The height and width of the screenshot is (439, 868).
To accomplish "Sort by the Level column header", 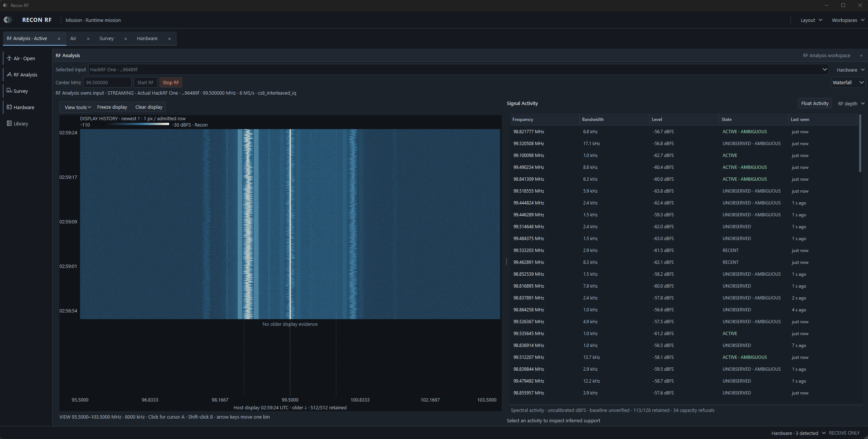I will pos(684,119).
